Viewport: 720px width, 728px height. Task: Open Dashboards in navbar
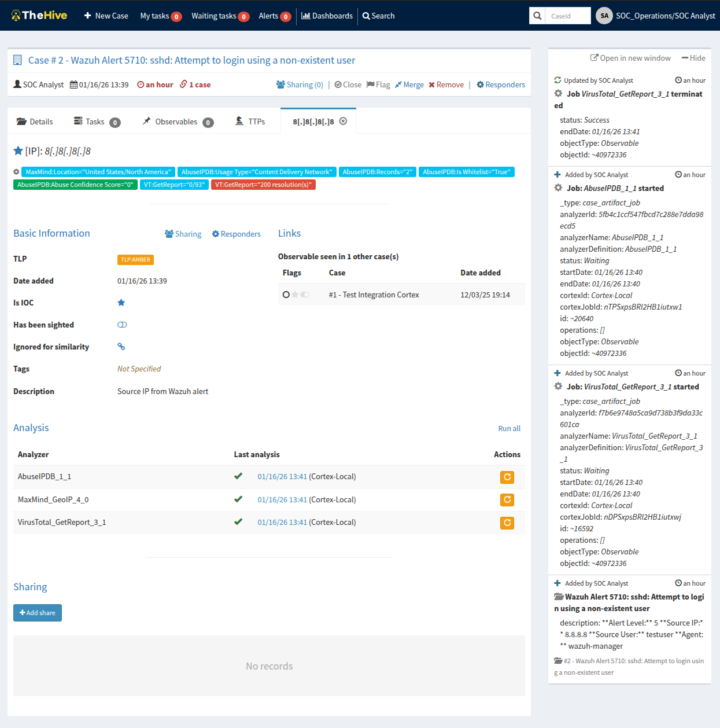[327, 16]
